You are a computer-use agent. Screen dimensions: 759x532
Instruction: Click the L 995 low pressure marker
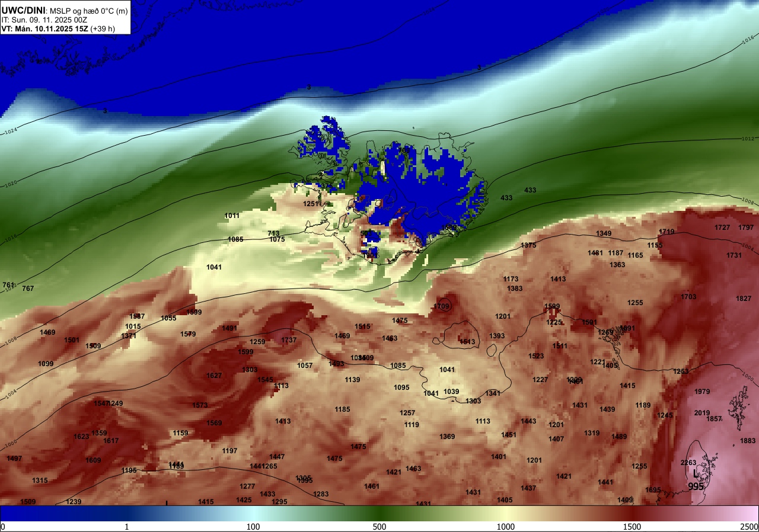click(696, 480)
